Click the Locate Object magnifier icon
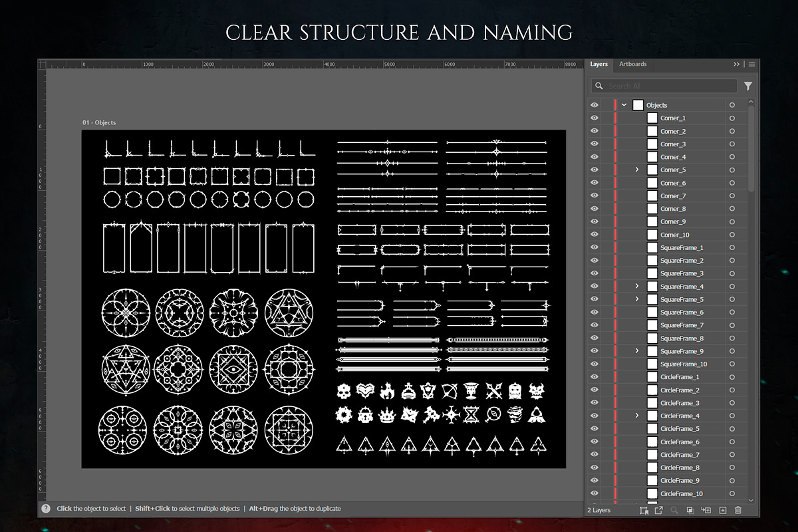 click(x=674, y=510)
